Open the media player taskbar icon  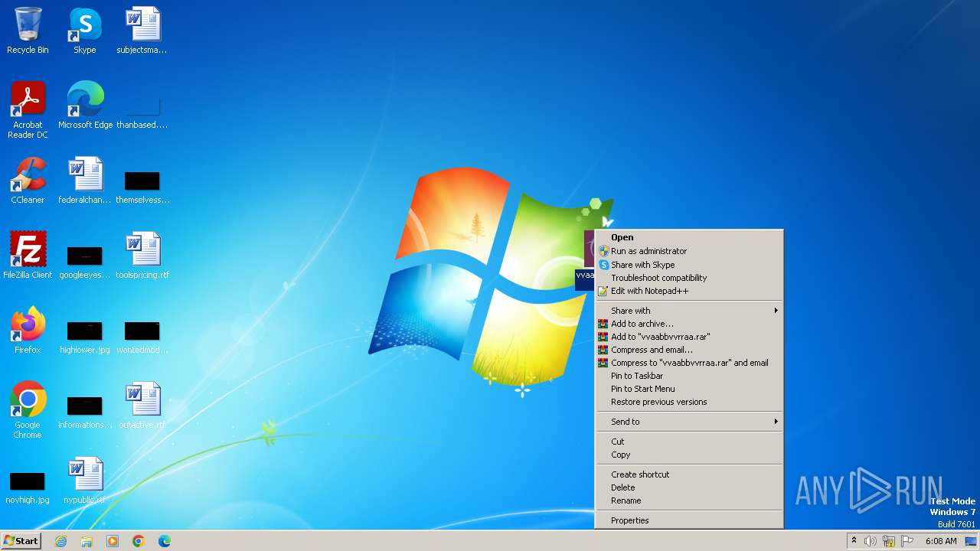113,541
